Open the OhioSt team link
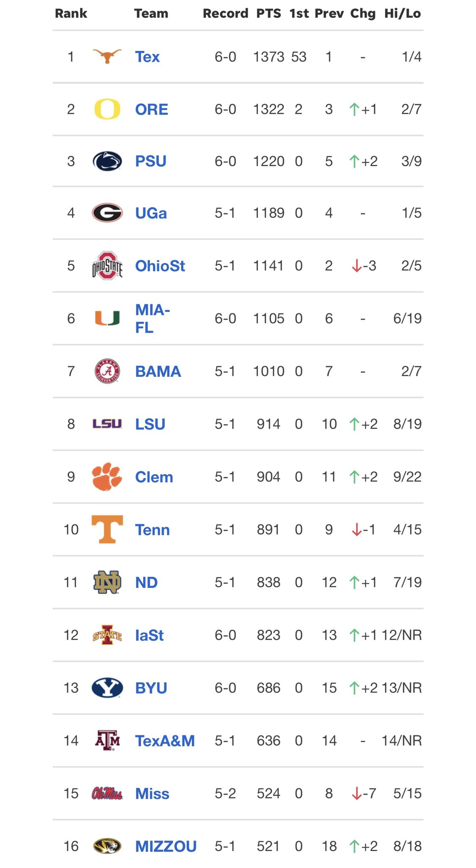Screen dimensions: 476x868 [160, 266]
